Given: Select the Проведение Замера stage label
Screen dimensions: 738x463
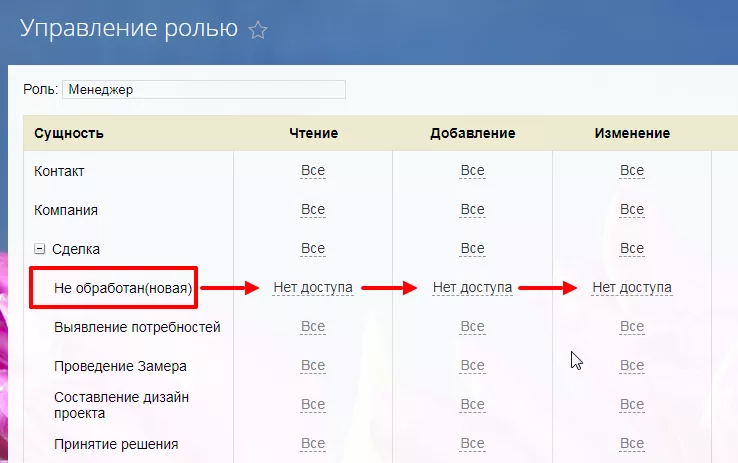Looking at the screenshot, I should point(120,366).
